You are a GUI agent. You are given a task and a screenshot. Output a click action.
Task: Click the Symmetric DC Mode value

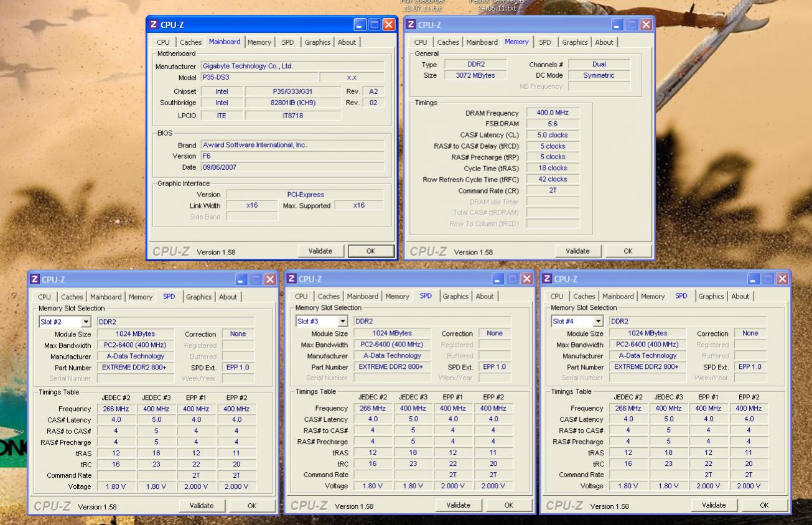click(x=599, y=75)
